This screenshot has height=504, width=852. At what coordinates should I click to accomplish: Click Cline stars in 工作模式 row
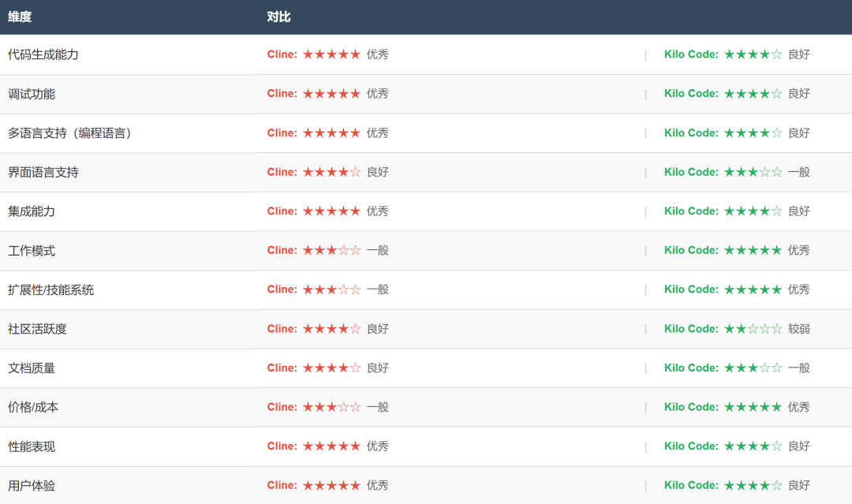click(x=331, y=250)
